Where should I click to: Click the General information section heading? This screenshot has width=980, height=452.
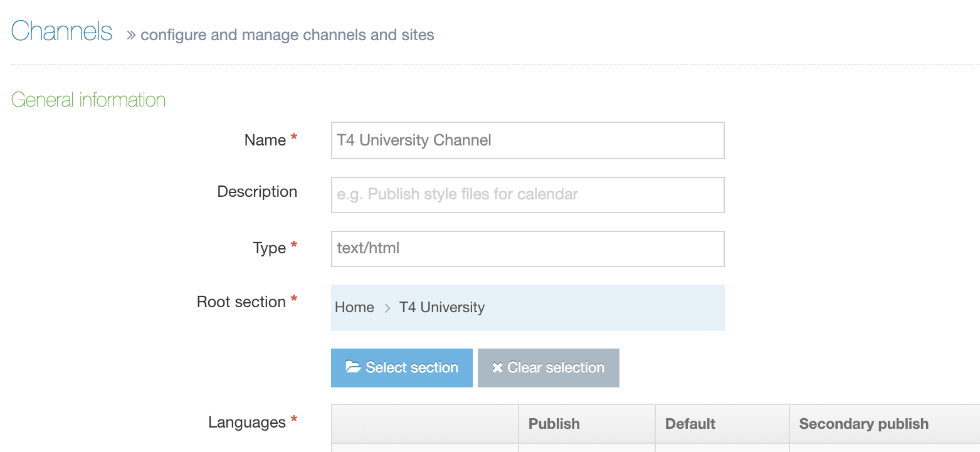(x=88, y=100)
